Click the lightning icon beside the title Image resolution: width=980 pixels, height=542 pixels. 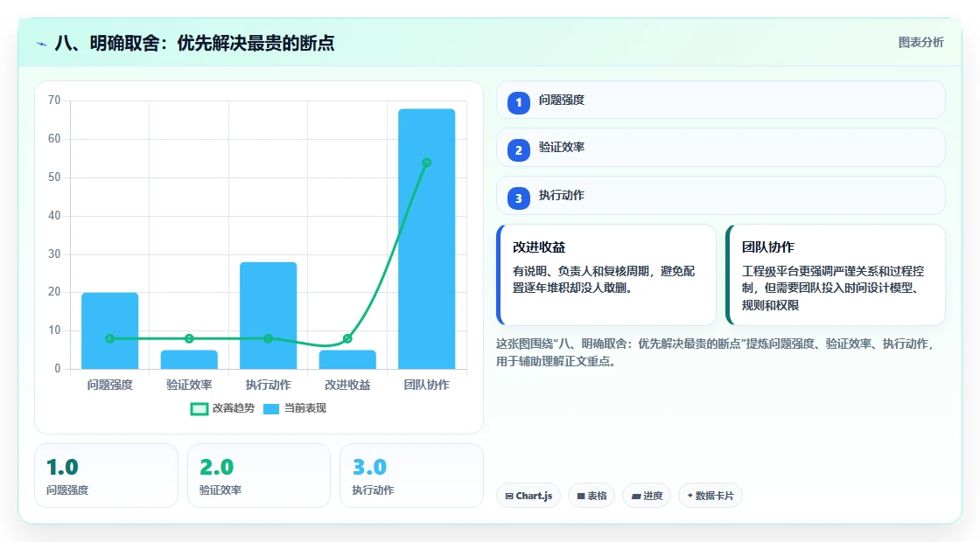click(x=42, y=44)
